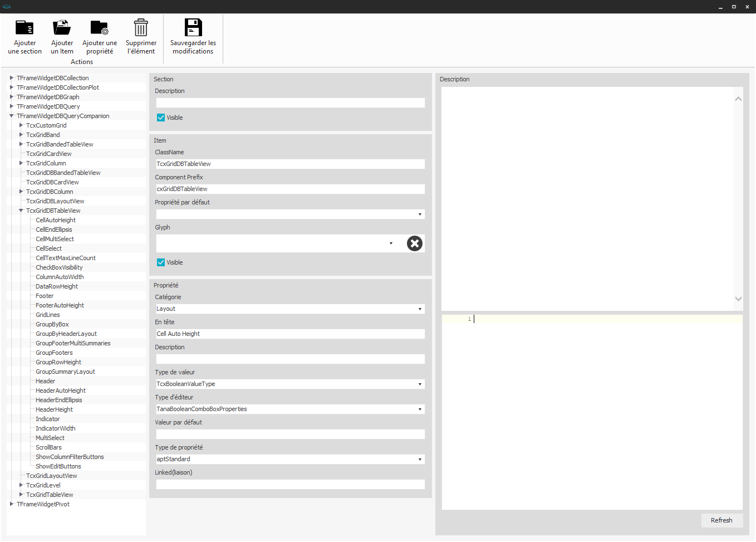Image resolution: width=756 pixels, height=542 pixels.
Task: Select GridLines in the tree
Action: [48, 315]
